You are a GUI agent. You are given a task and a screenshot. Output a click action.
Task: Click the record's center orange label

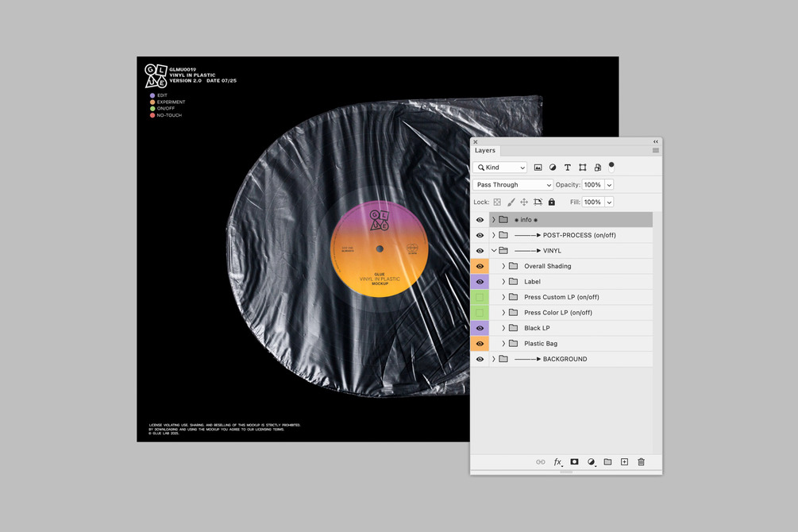(x=380, y=249)
